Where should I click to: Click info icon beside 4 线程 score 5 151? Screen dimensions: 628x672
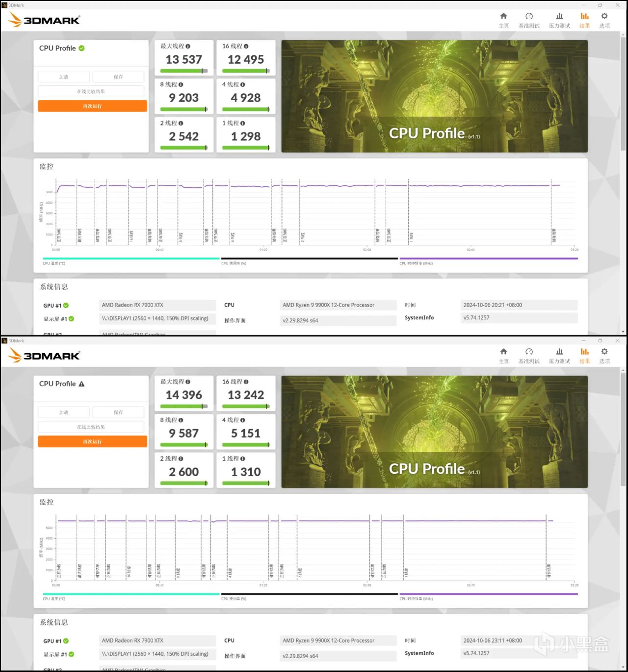pyautogui.click(x=243, y=420)
